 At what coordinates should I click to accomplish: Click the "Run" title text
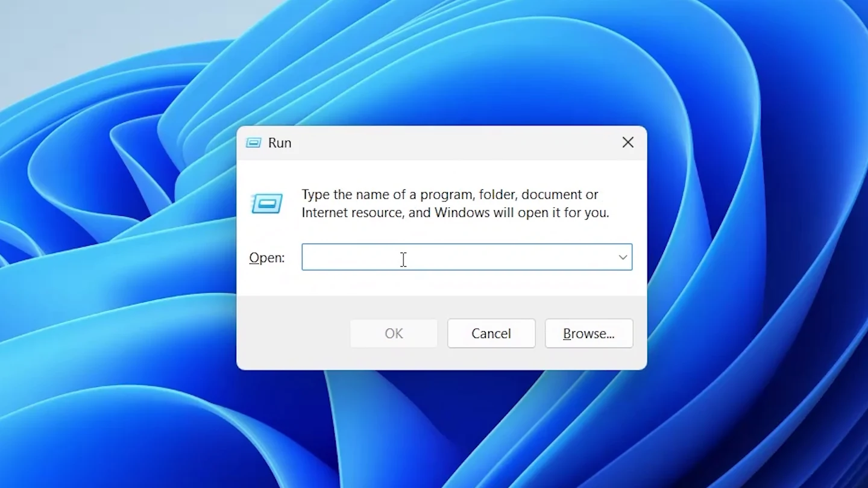click(280, 143)
